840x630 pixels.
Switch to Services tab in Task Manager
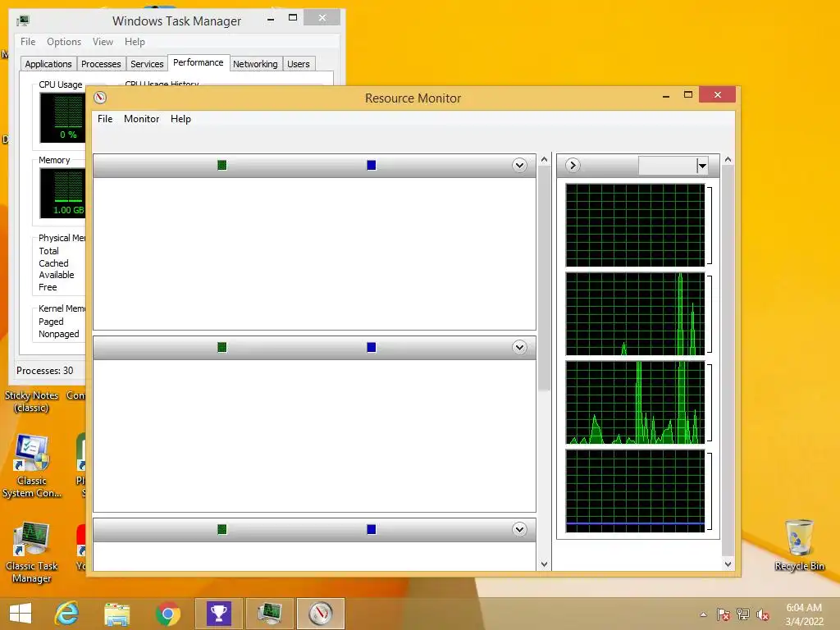tap(147, 64)
